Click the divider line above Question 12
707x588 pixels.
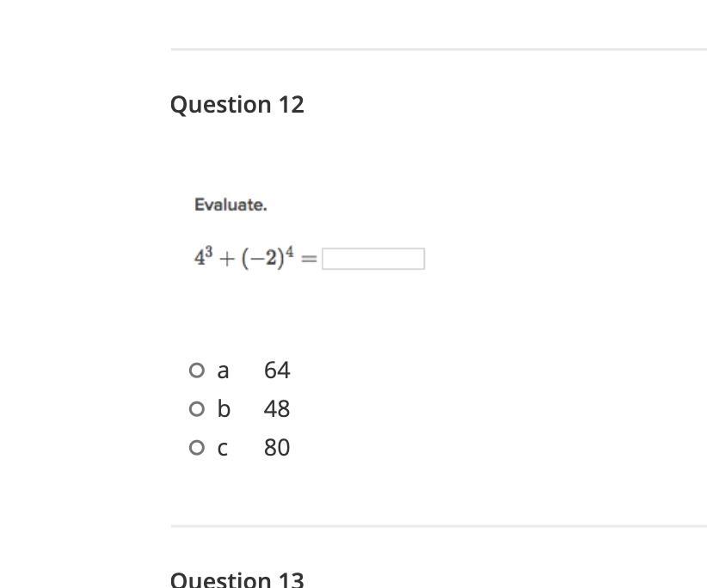439,49
